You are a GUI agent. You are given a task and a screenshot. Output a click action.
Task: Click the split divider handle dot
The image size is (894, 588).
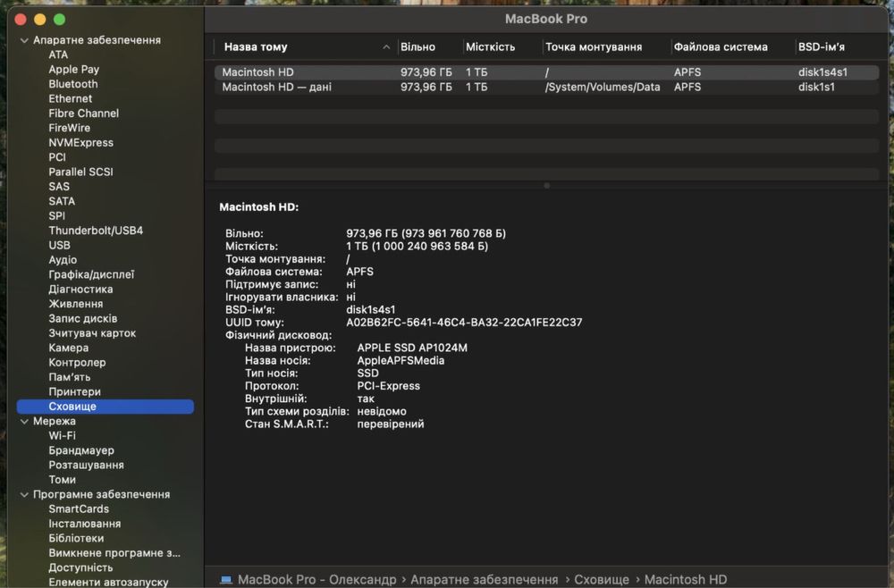point(547,186)
